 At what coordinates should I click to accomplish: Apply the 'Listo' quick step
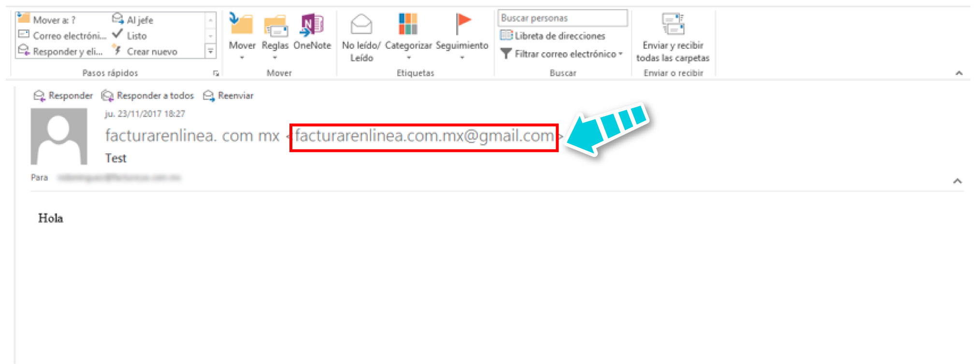pyautogui.click(x=130, y=35)
